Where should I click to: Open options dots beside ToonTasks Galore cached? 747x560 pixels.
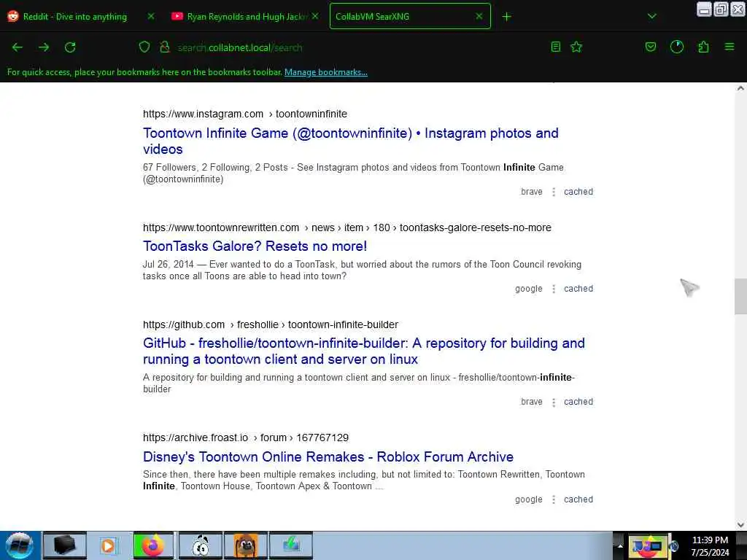pyautogui.click(x=554, y=289)
